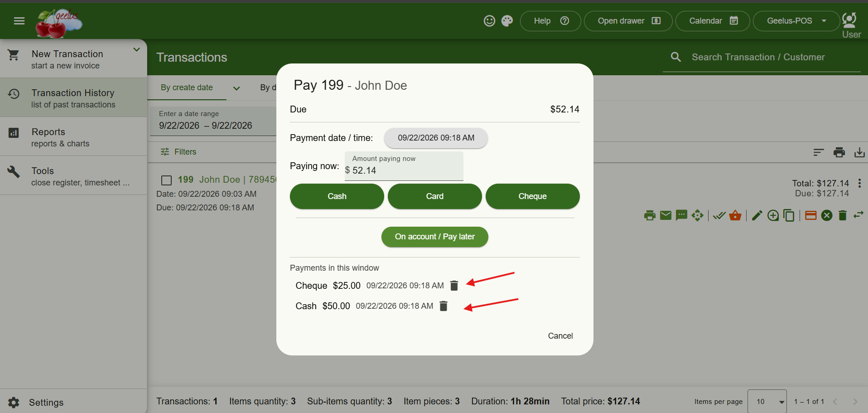
Task: Open Transaction History in the sidebar
Action: [73, 98]
